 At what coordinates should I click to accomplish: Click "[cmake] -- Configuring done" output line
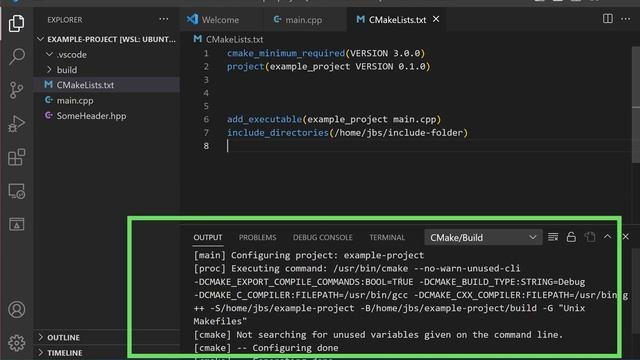click(x=266, y=348)
